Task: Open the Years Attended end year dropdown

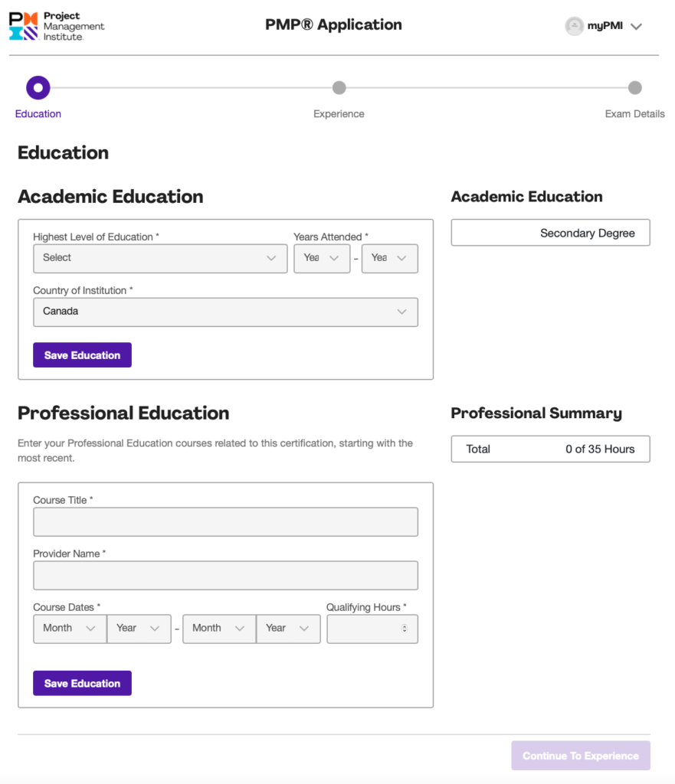Action: click(x=390, y=259)
